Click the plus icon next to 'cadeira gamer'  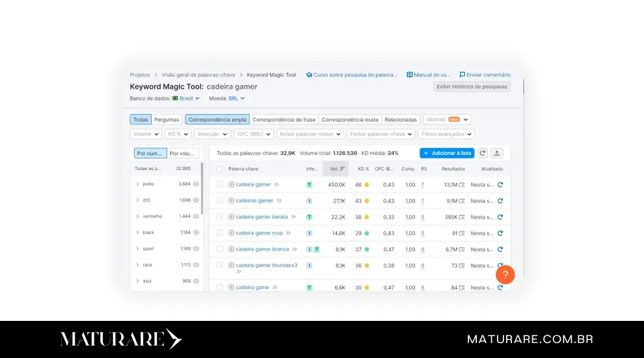[x=231, y=185]
